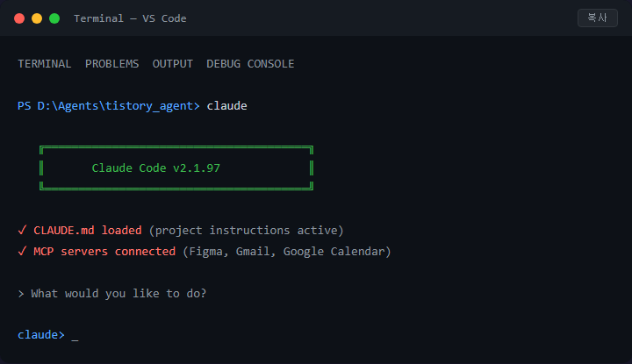Switch to the TERMINAL tab
The image size is (632, 364).
click(45, 64)
